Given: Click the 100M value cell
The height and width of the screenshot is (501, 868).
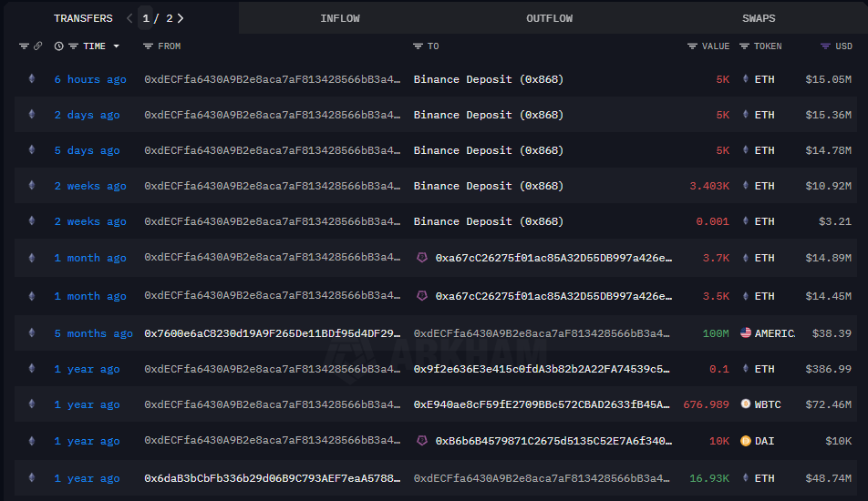Looking at the screenshot, I should tap(716, 333).
